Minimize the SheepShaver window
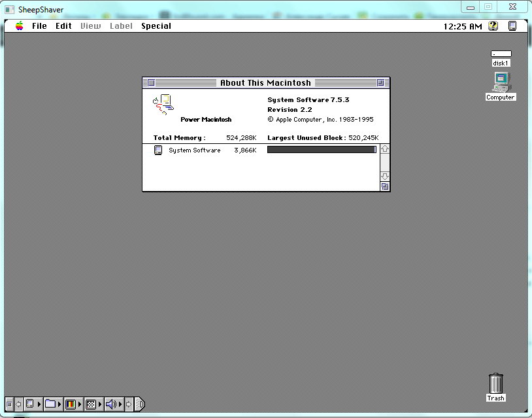 [x=471, y=7]
